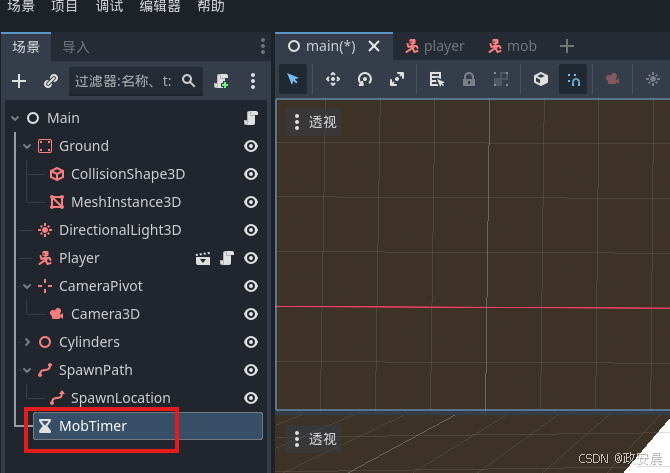670x473 pixels.
Task: Toggle visibility of MeshInstance3D
Action: [x=251, y=202]
